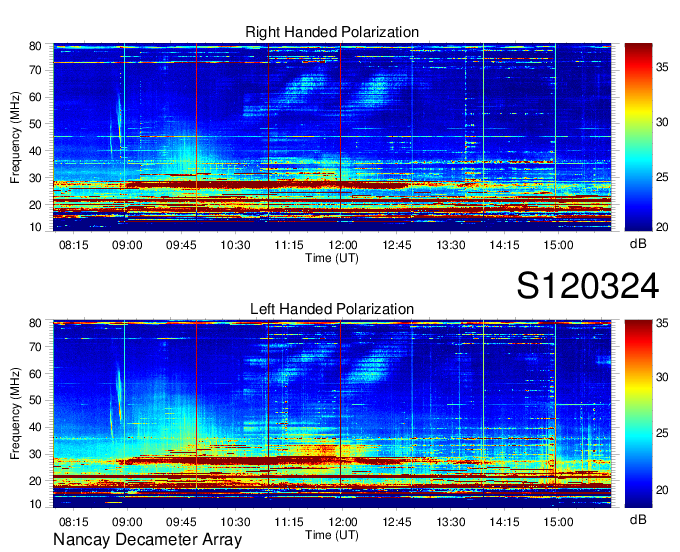This screenshot has height=552, width=680.
Task: Click 09:45 tick of Right Handed plot
Action: pyautogui.click(x=181, y=245)
